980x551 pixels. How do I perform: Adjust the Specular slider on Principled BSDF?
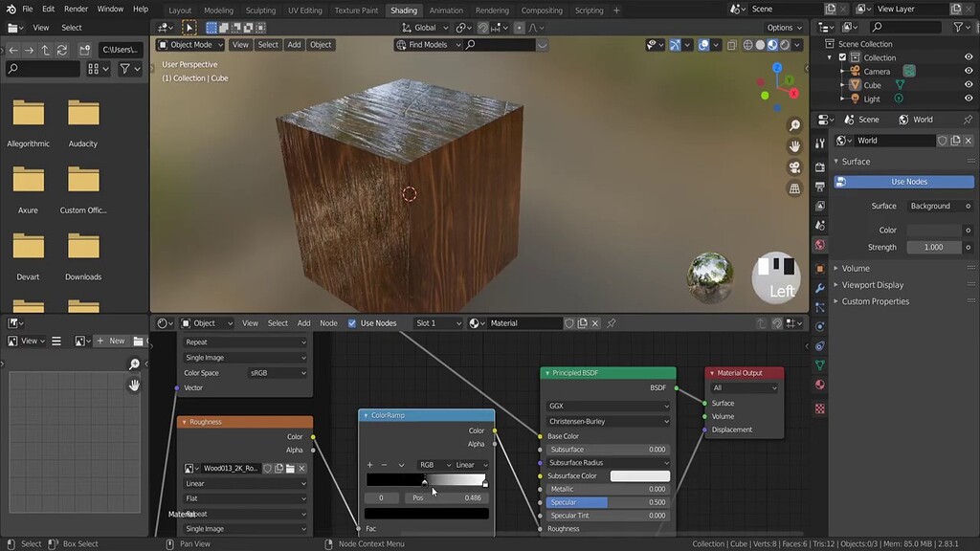pos(608,502)
